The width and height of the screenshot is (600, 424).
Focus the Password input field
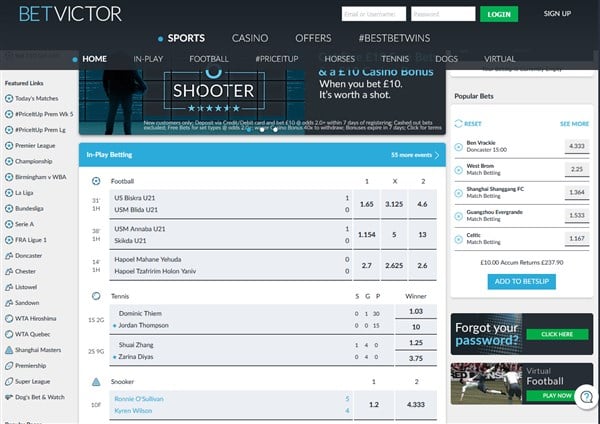(443, 14)
